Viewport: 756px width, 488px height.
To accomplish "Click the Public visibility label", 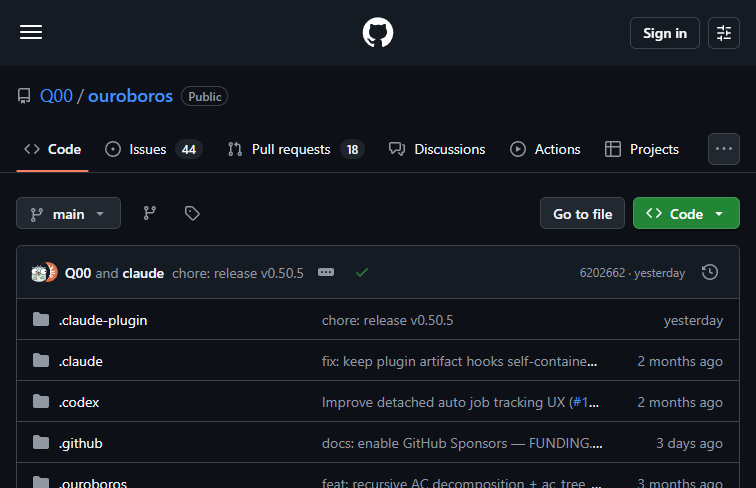I will click(x=204, y=96).
